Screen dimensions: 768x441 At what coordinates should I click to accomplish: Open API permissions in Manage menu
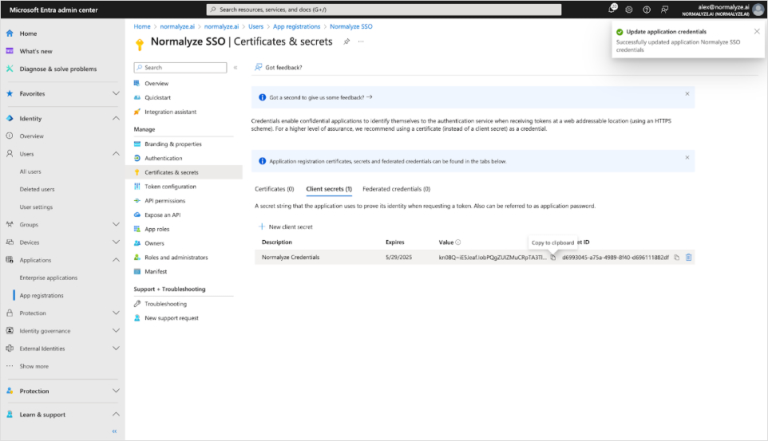coord(167,200)
